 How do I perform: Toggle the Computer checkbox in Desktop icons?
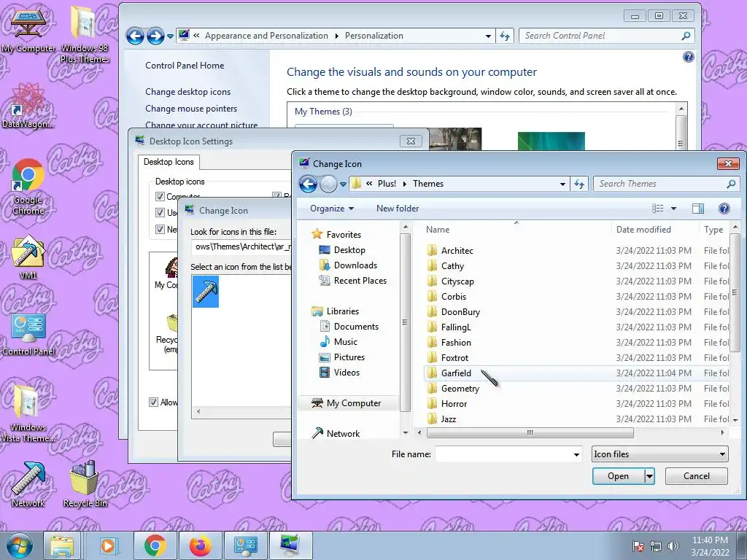160,196
